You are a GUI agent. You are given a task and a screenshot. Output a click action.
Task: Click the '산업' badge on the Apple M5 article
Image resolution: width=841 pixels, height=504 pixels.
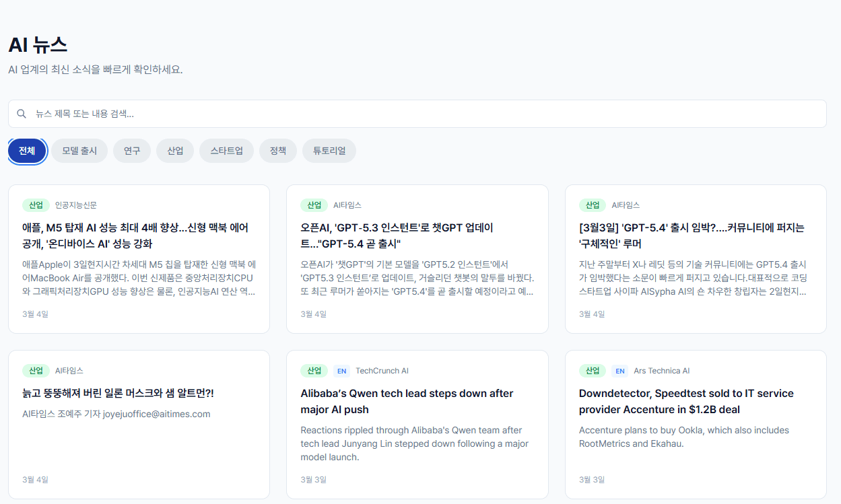[36, 205]
